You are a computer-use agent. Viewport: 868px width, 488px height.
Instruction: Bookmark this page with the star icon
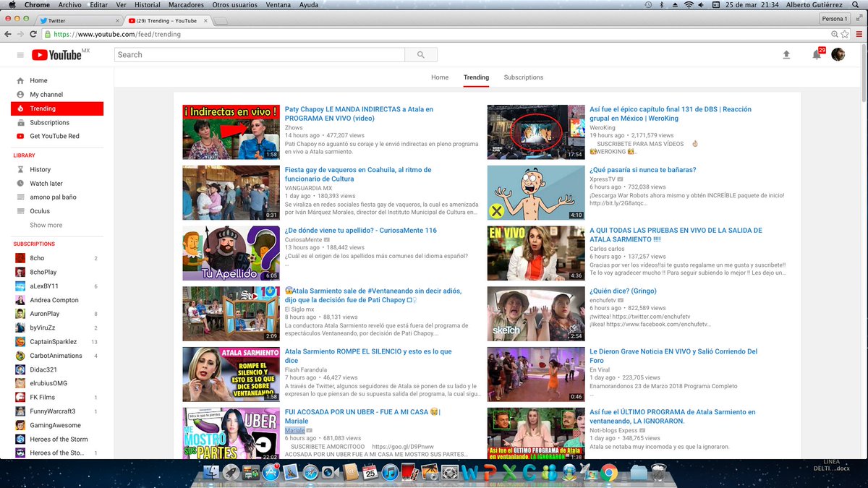coord(844,34)
